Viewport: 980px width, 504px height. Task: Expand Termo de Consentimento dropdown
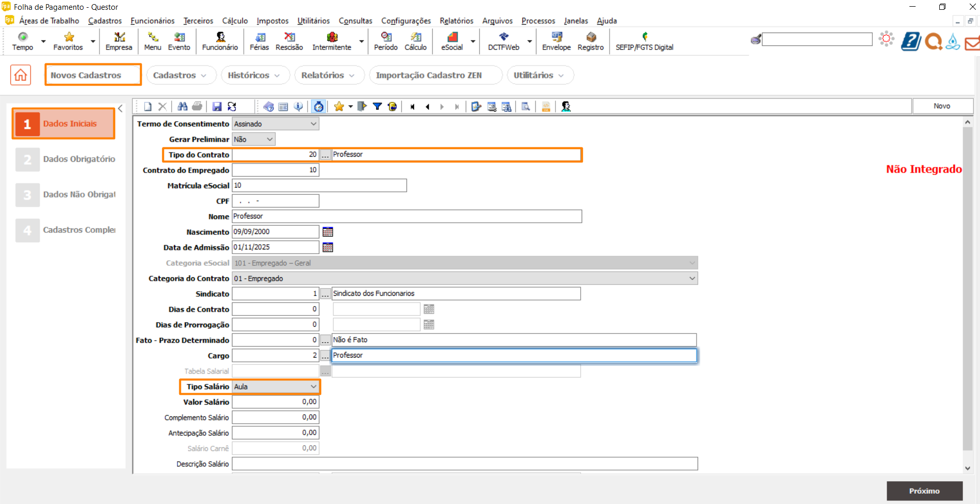click(313, 124)
